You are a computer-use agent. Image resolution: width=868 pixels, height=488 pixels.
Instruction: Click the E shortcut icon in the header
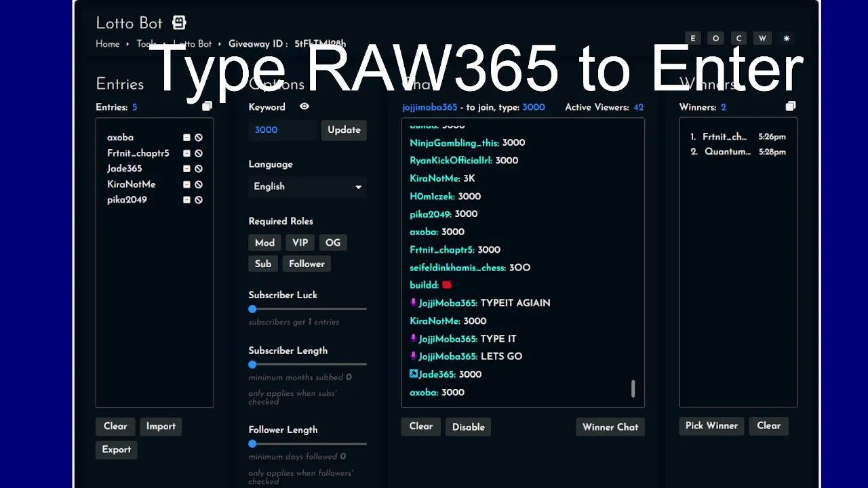click(692, 39)
